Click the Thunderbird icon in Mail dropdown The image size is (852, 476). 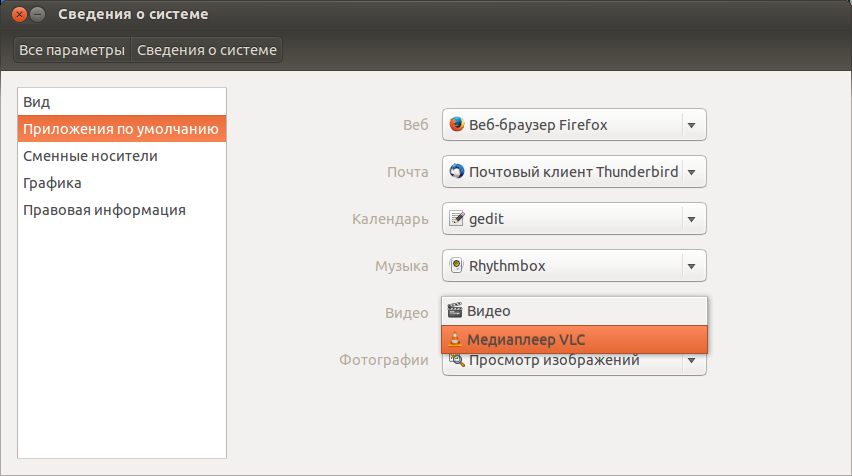[457, 172]
